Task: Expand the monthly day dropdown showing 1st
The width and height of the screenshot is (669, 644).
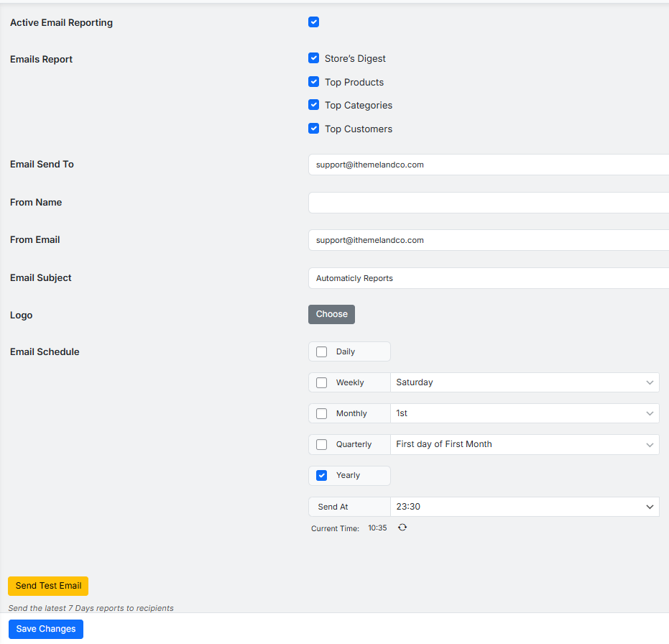Action: (x=525, y=413)
